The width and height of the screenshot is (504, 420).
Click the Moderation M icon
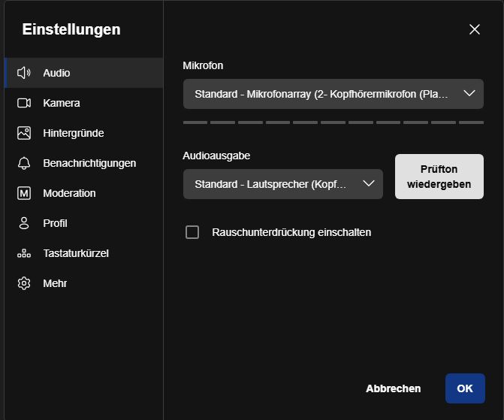(x=24, y=193)
